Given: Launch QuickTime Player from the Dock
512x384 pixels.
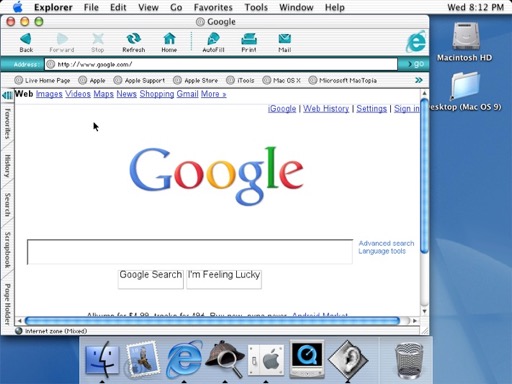Looking at the screenshot, I should coord(307,359).
